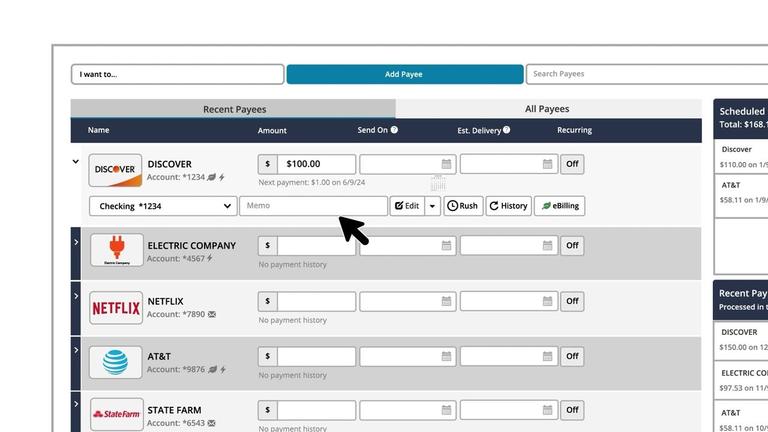Click the State Farm logo
The height and width of the screenshot is (432, 768).
[x=117, y=414]
